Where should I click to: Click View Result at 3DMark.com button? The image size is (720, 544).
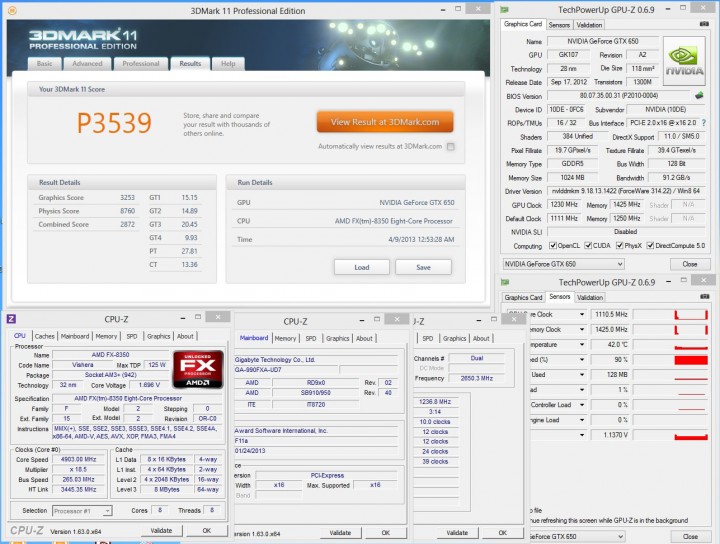tap(385, 122)
